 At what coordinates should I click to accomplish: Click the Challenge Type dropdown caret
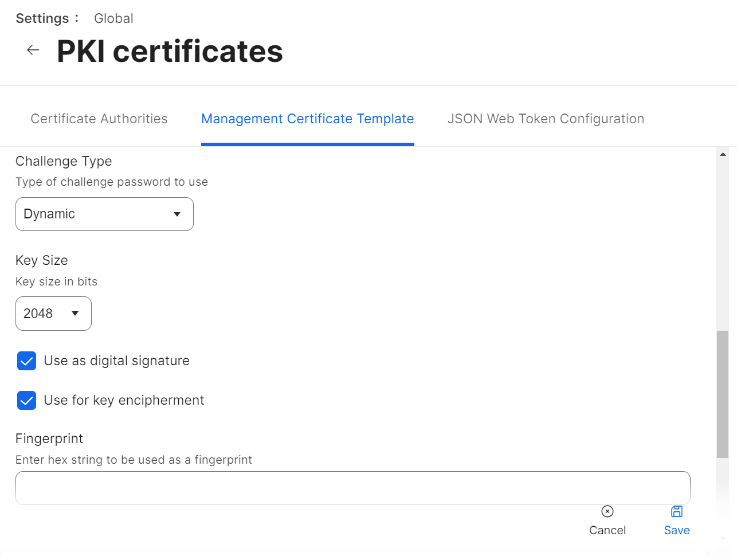(x=177, y=214)
